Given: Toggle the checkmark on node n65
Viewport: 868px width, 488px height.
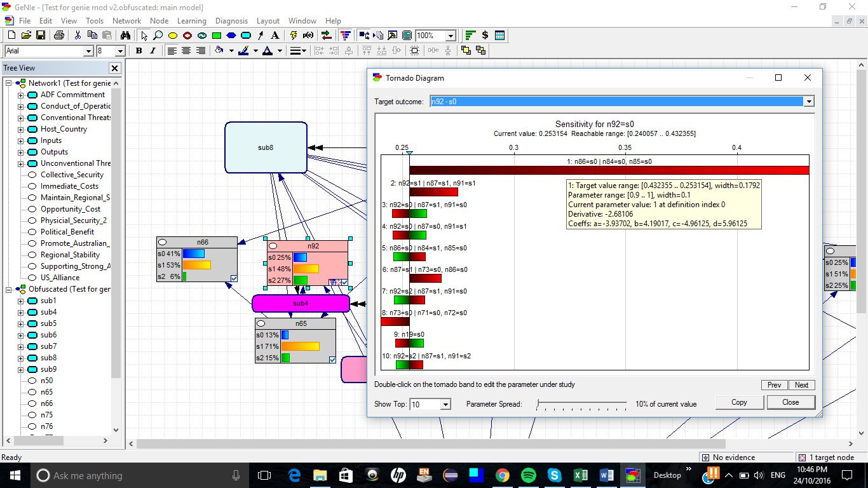Looking at the screenshot, I should 332,360.
